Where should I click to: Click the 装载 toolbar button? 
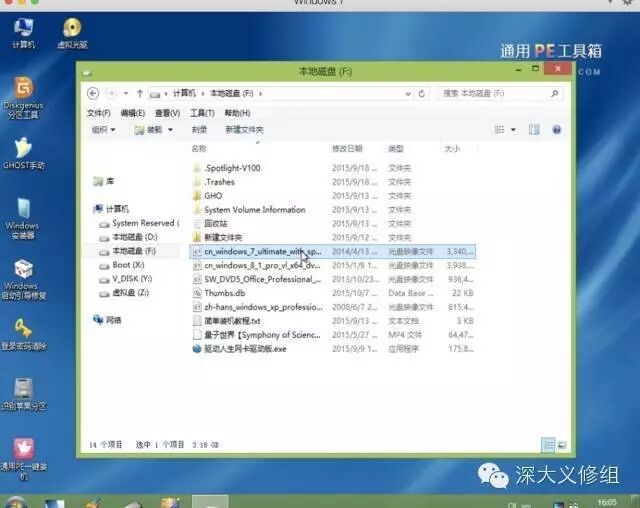[x=149, y=130]
